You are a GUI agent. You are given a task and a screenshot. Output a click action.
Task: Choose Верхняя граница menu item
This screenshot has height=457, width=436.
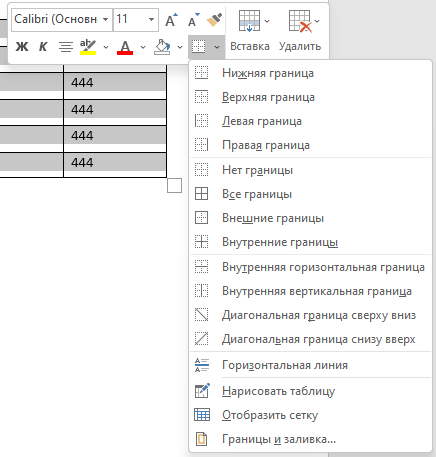(310, 97)
